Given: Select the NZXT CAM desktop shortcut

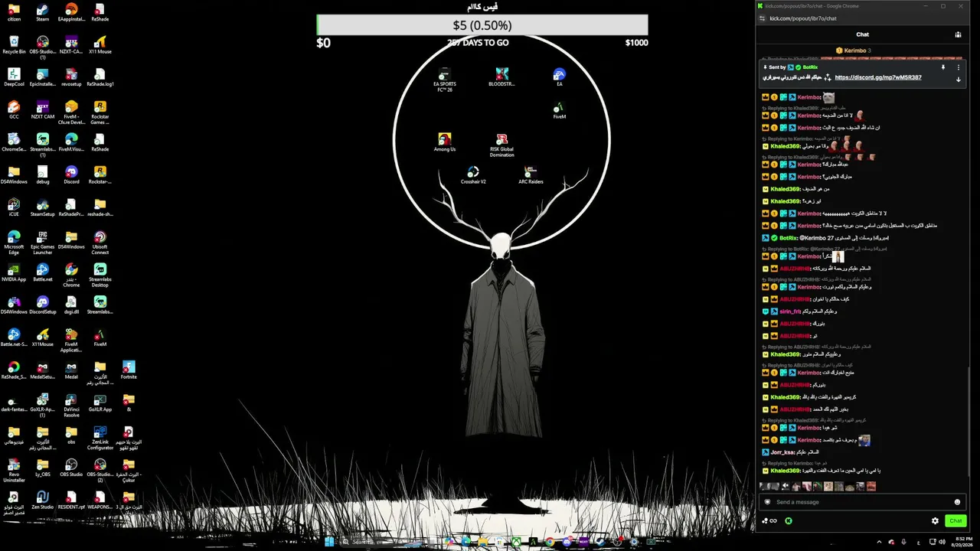Looking at the screenshot, I should [43, 110].
